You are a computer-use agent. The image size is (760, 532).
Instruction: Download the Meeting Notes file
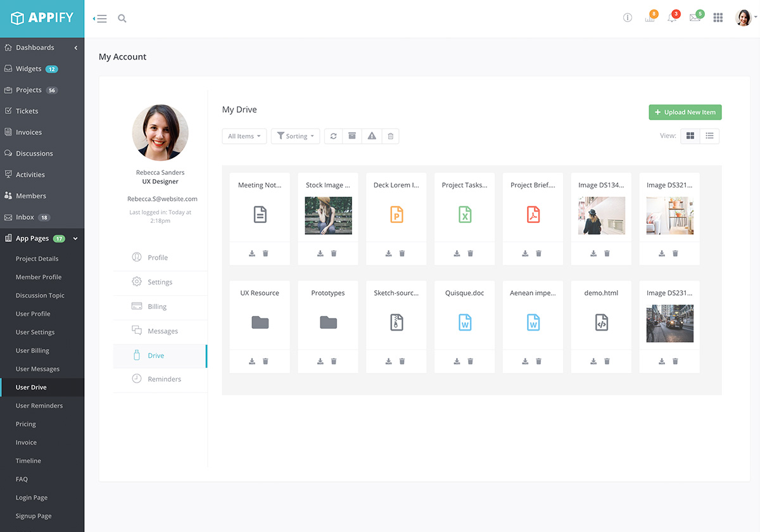click(x=252, y=253)
